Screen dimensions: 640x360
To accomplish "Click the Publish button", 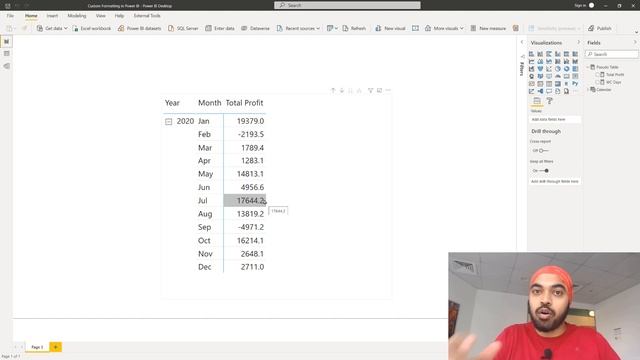I will tap(600, 28).
